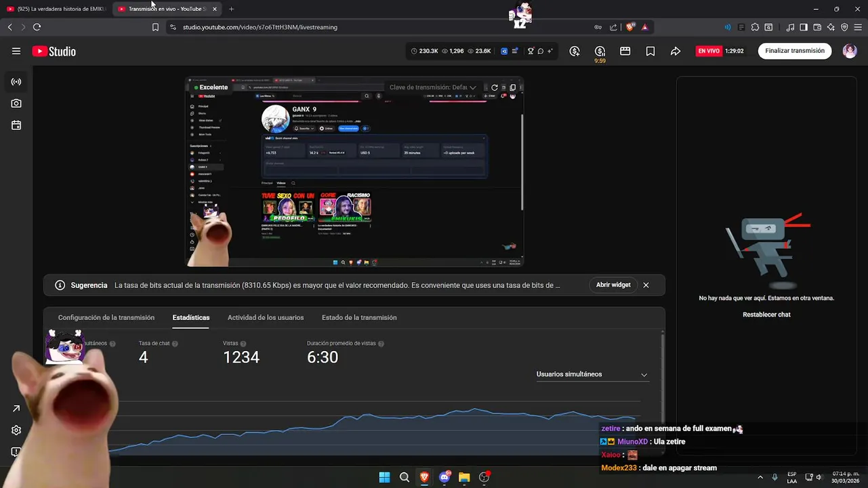
Task: Open Studio settings gear in left sidebar
Action: [16, 430]
